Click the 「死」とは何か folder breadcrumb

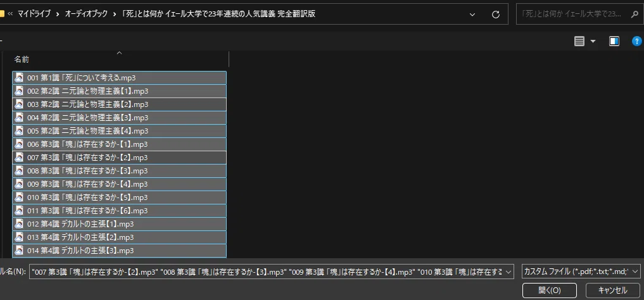[x=219, y=14]
